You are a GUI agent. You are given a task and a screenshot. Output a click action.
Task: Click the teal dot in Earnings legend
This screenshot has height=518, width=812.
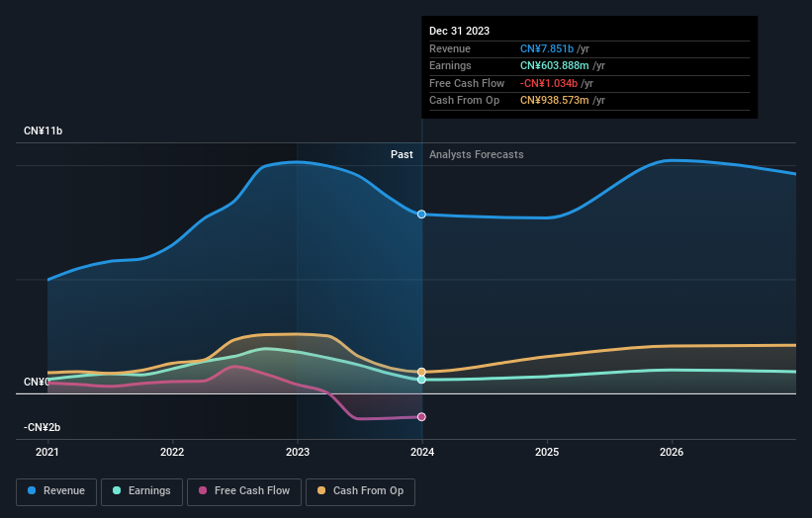pos(117,490)
